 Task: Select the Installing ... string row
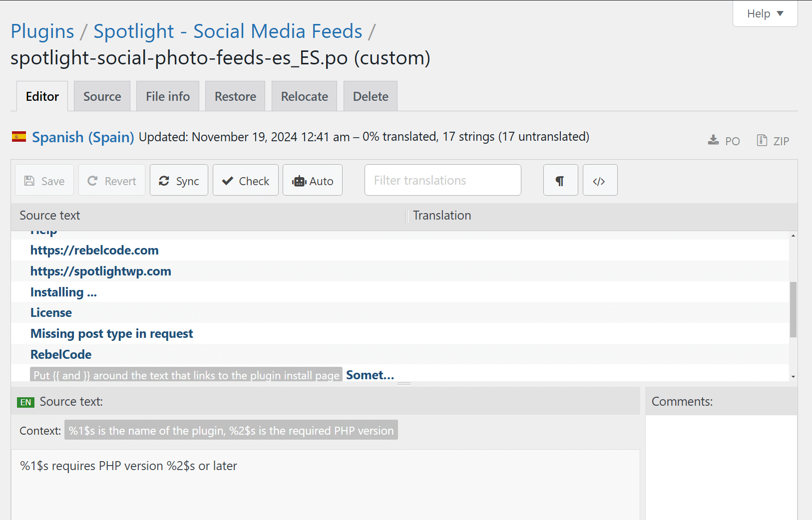coord(400,292)
